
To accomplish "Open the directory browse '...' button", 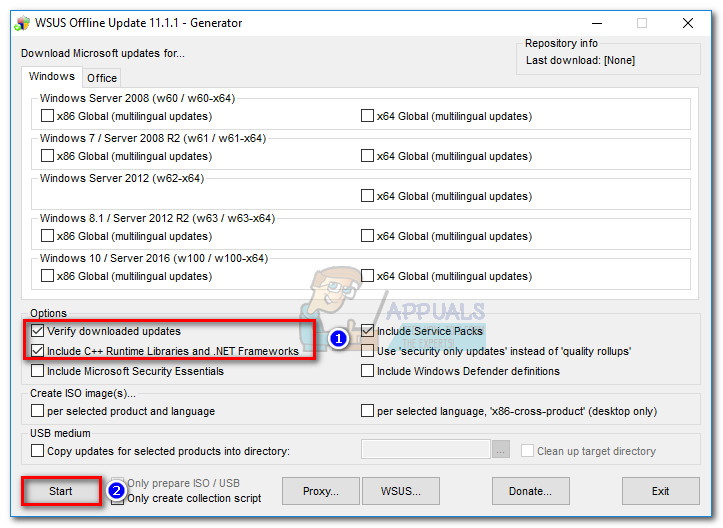I will 501,449.
